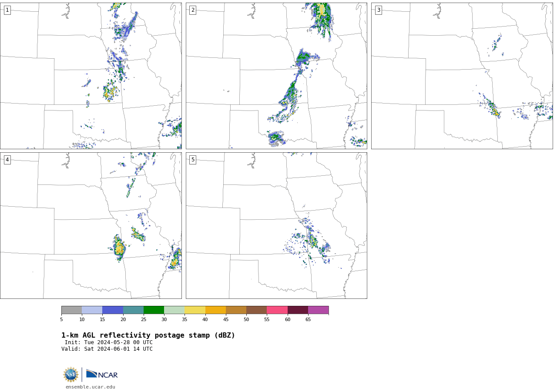
Task: Click the panel number label 5
Action: pos(193,160)
